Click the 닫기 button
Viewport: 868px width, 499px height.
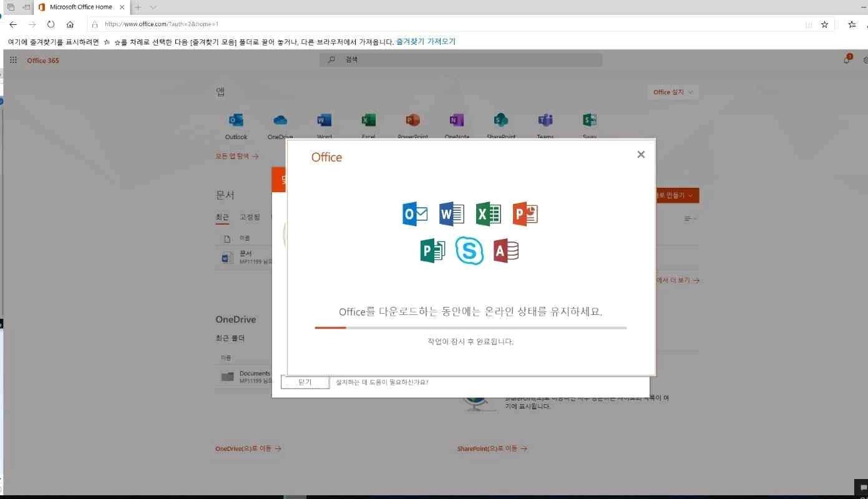tap(305, 382)
